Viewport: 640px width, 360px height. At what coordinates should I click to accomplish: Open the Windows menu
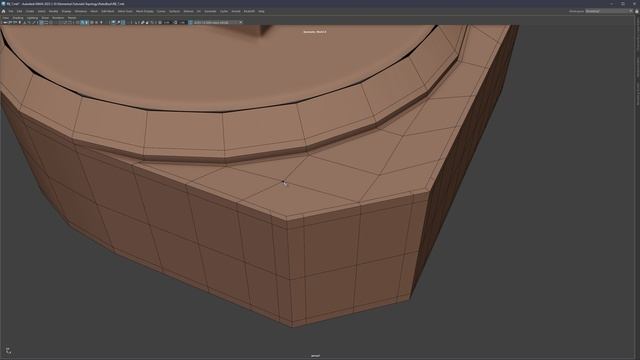point(80,11)
